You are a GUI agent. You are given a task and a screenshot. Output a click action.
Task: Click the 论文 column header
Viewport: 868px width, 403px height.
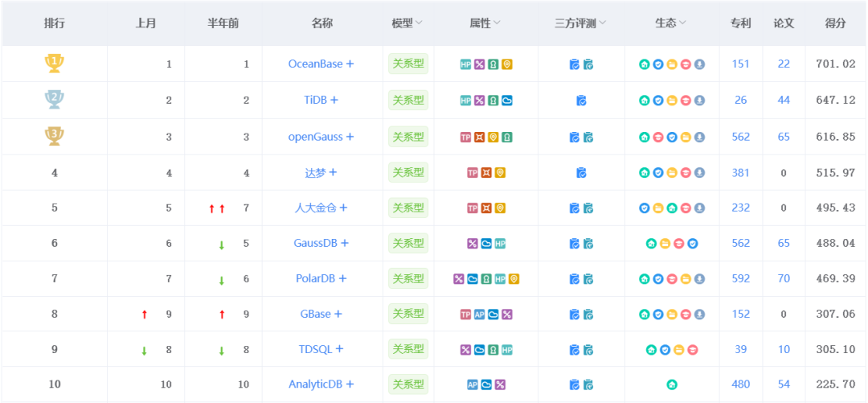784,23
